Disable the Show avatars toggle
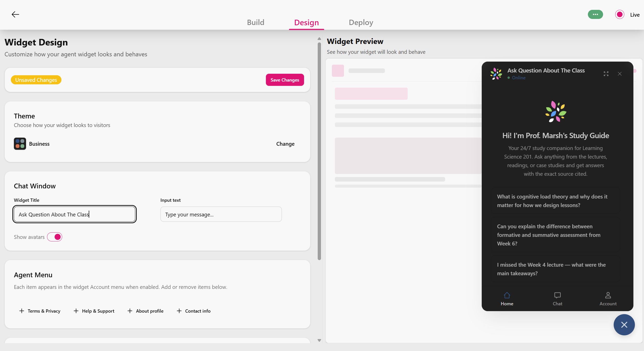This screenshot has height=351, width=644. pos(55,237)
